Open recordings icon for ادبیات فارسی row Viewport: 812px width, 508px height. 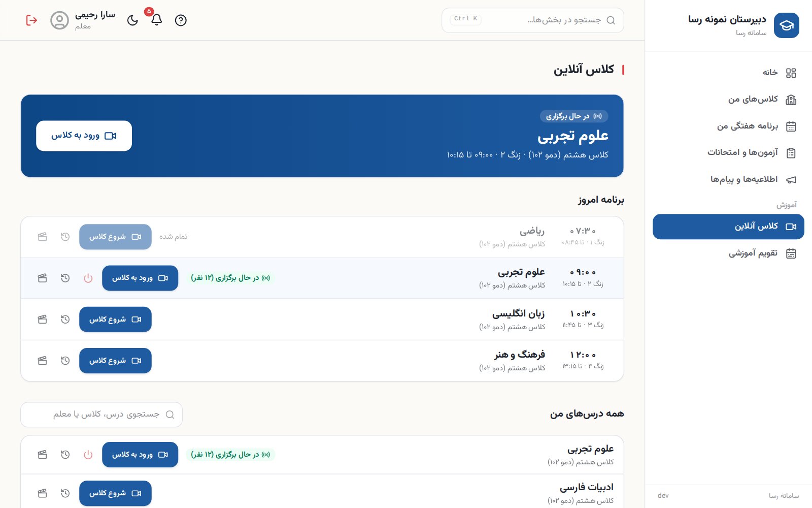coord(42,493)
